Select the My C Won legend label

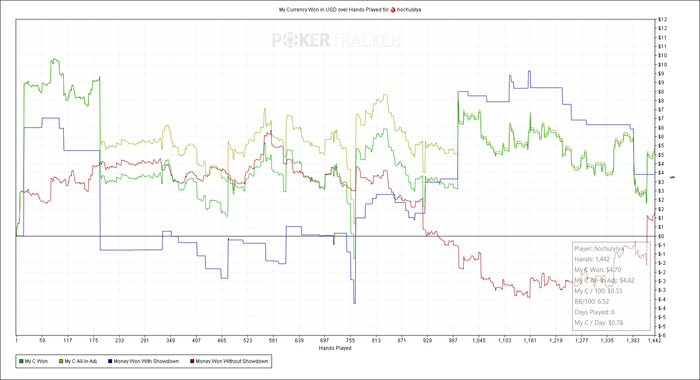tap(36, 361)
